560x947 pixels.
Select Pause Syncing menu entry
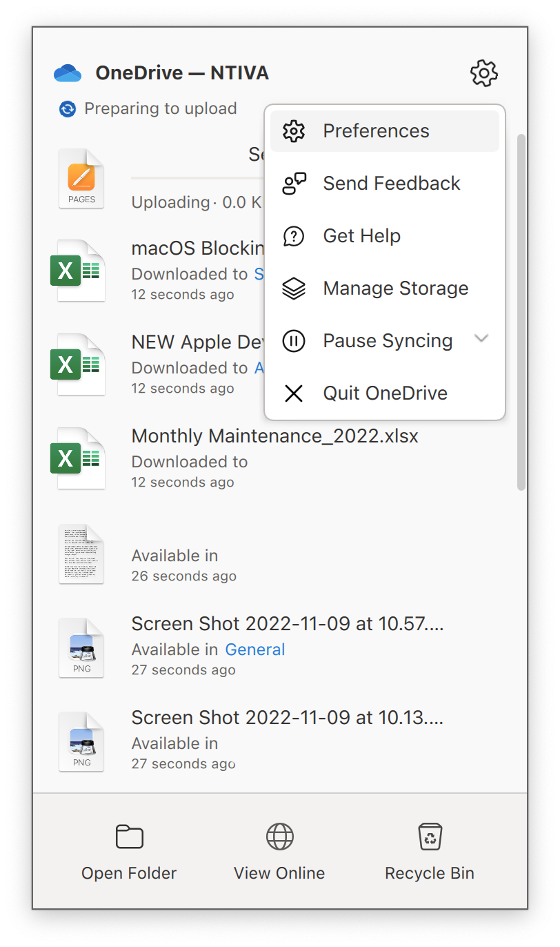(x=385, y=341)
